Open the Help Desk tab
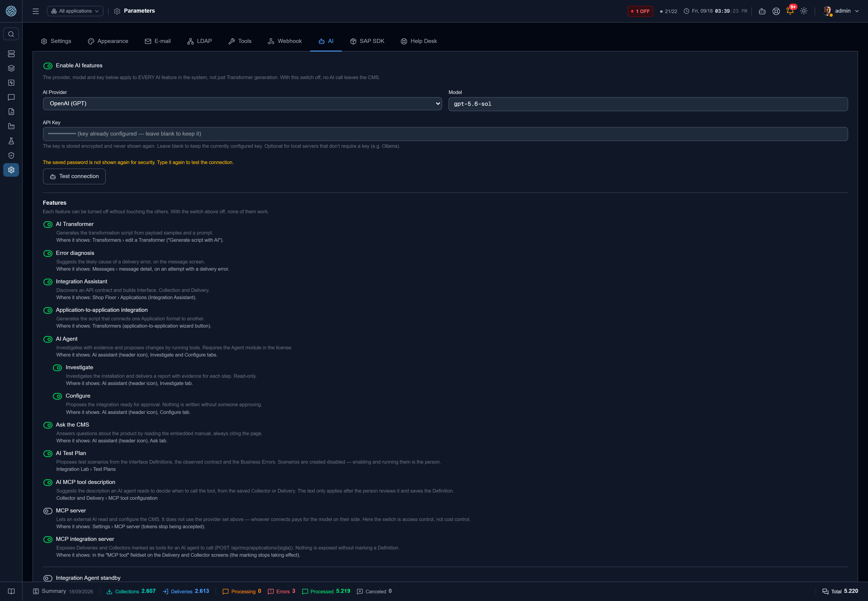This screenshot has width=868, height=601. pos(419,41)
